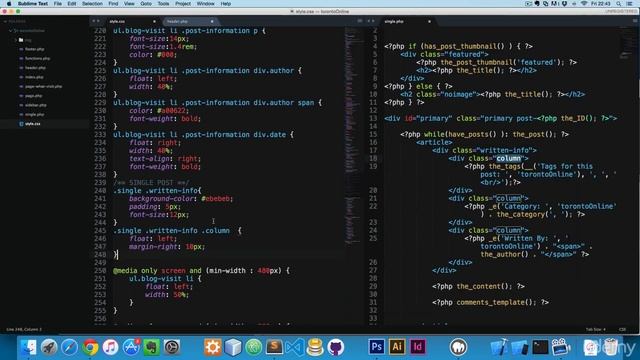
Task: Open GitHub Desktop from the Dock
Action: pos(336,347)
